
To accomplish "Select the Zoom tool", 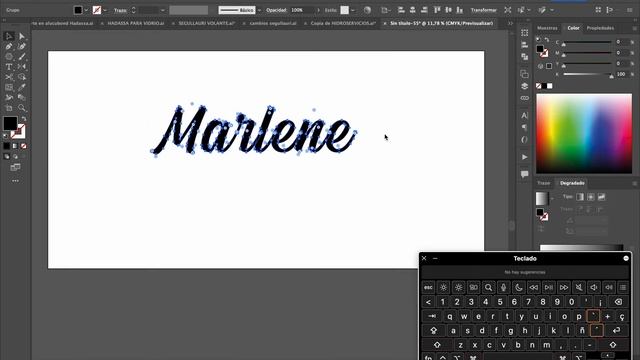I will [22, 108].
